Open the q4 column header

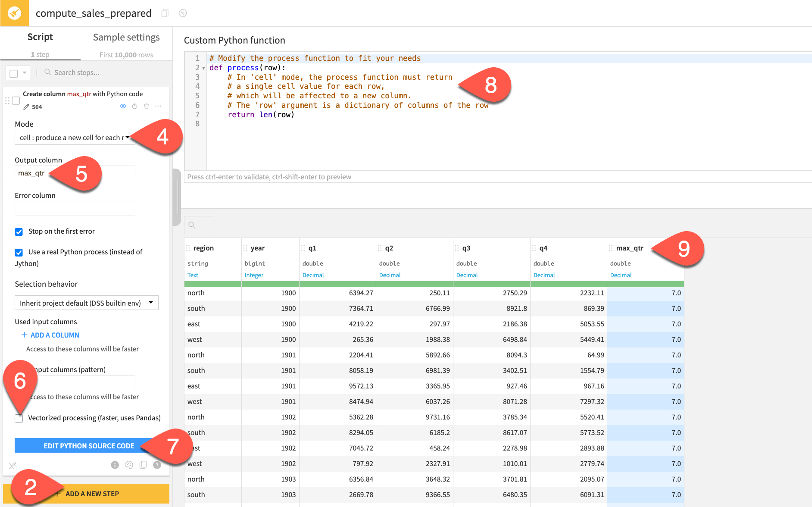[543, 248]
